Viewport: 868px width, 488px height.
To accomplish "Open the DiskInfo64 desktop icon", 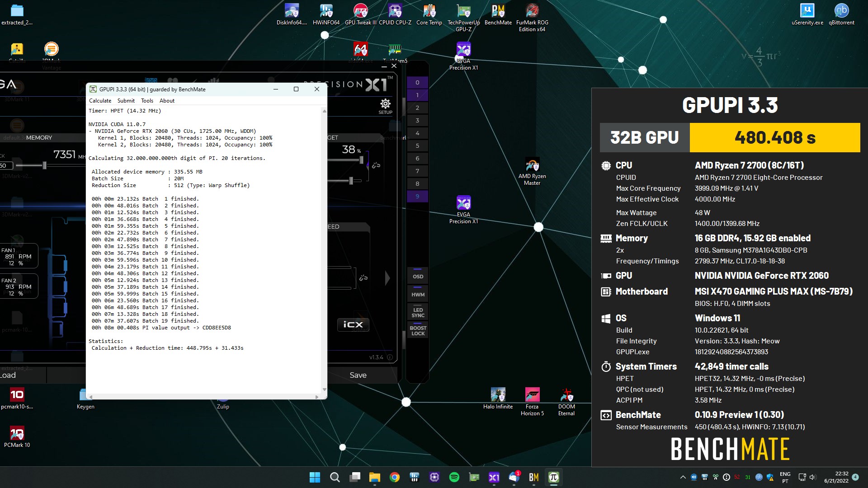I will pos(292,14).
